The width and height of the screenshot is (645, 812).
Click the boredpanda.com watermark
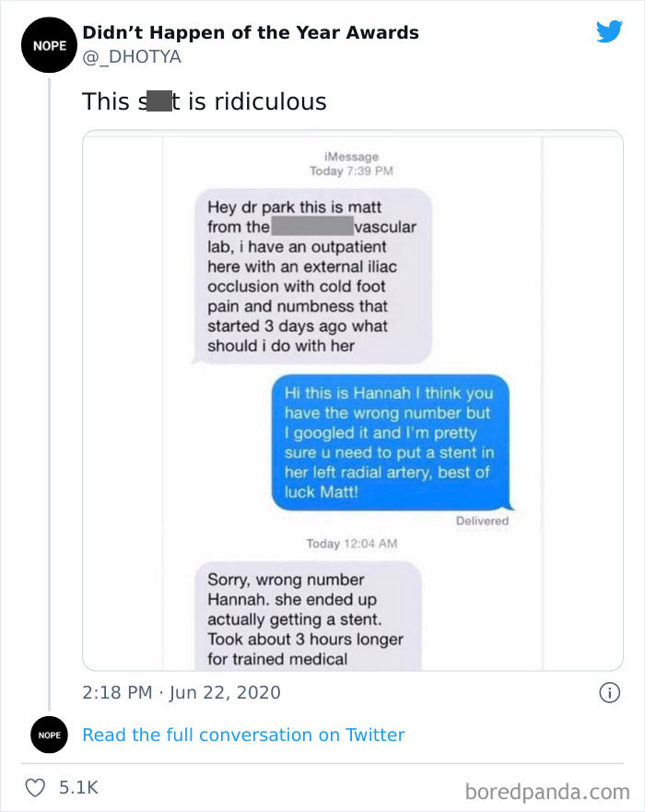point(547,790)
